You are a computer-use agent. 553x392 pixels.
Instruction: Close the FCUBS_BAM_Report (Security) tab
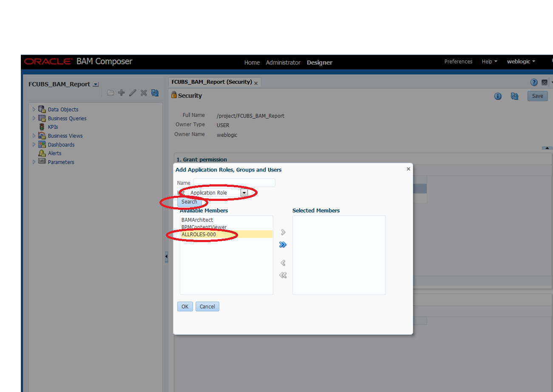[x=256, y=83]
